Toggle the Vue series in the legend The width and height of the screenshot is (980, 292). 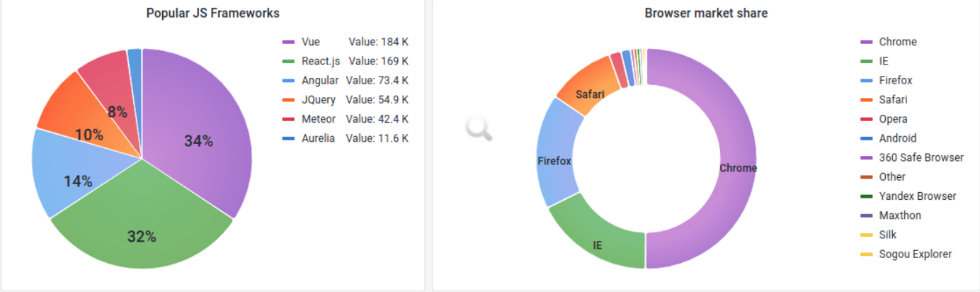pos(310,42)
